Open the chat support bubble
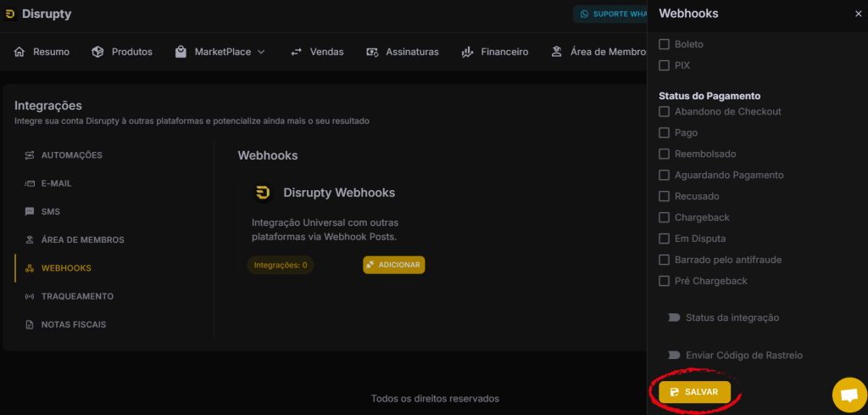 click(849, 395)
